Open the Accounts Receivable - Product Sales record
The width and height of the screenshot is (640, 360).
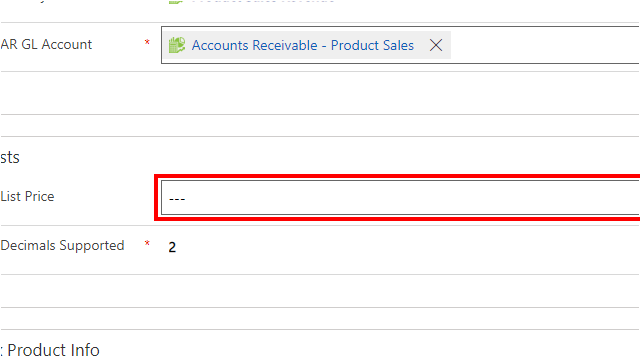pyautogui.click(x=302, y=45)
